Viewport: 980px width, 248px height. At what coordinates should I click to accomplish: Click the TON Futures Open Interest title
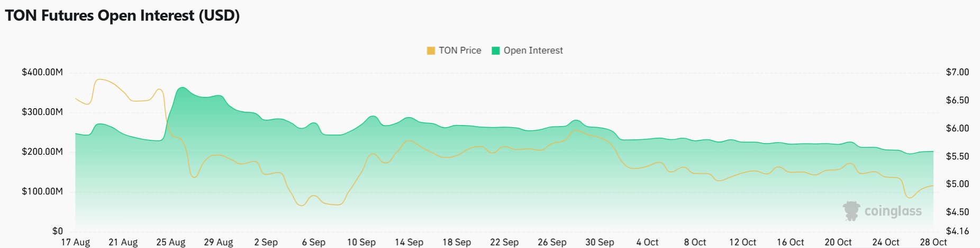122,15
